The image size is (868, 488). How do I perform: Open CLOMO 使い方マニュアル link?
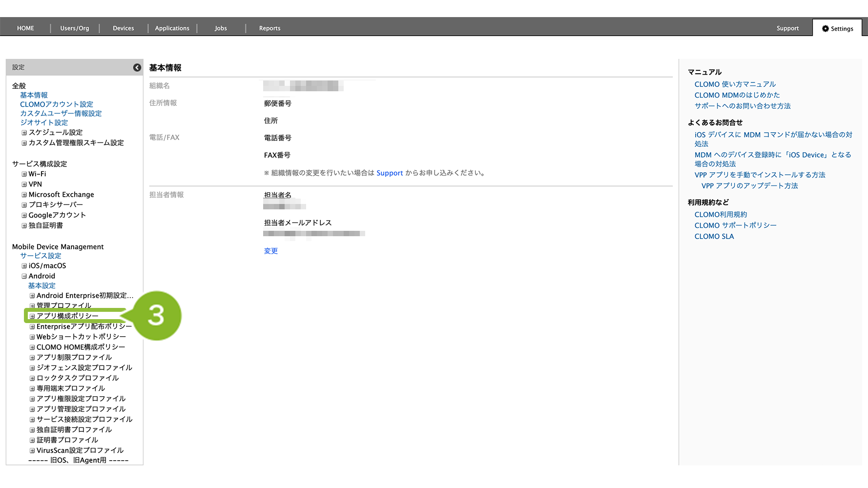735,84
